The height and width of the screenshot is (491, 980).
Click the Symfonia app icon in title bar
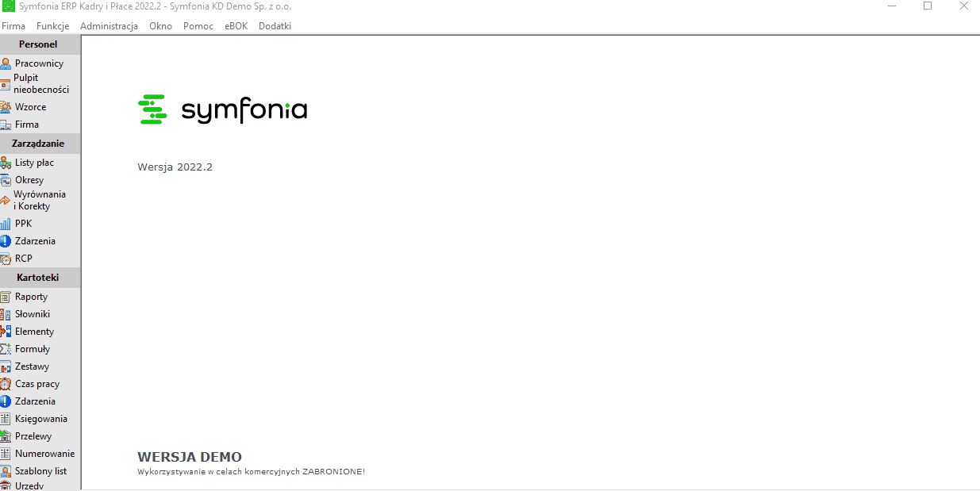[x=9, y=6]
